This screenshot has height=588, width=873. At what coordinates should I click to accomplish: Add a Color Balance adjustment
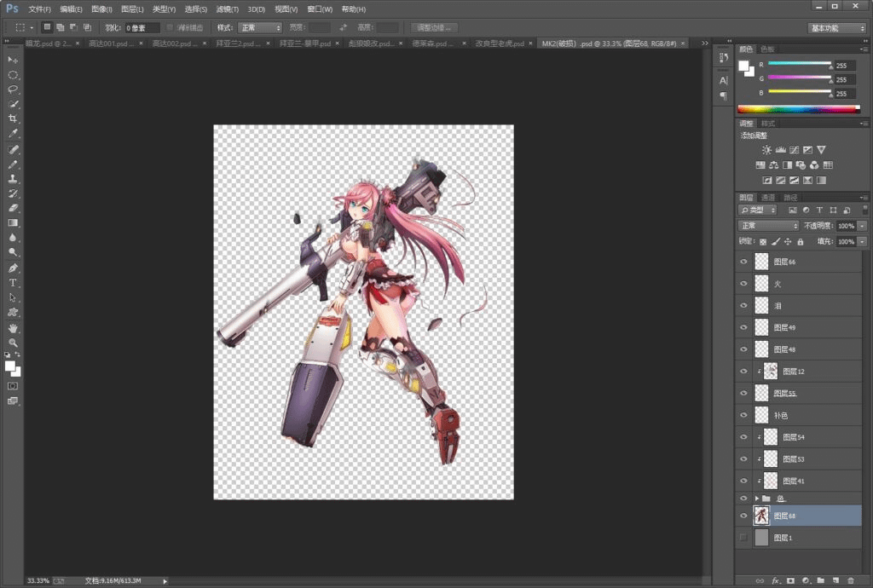774,165
